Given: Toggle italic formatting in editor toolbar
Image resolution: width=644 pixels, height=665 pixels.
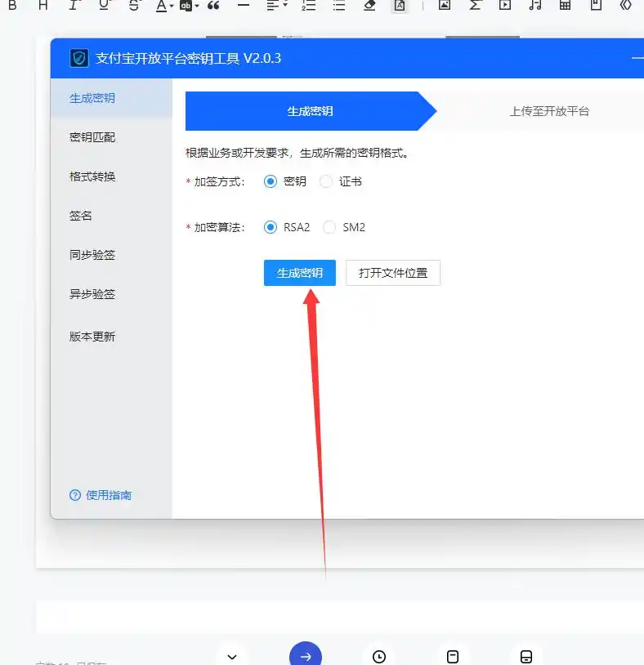Looking at the screenshot, I should pos(74,6).
